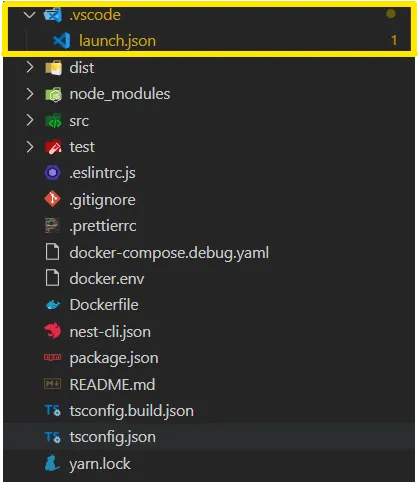The width and height of the screenshot is (418, 482).
Task: Expand the dist folder chevron
Action: tap(30, 67)
